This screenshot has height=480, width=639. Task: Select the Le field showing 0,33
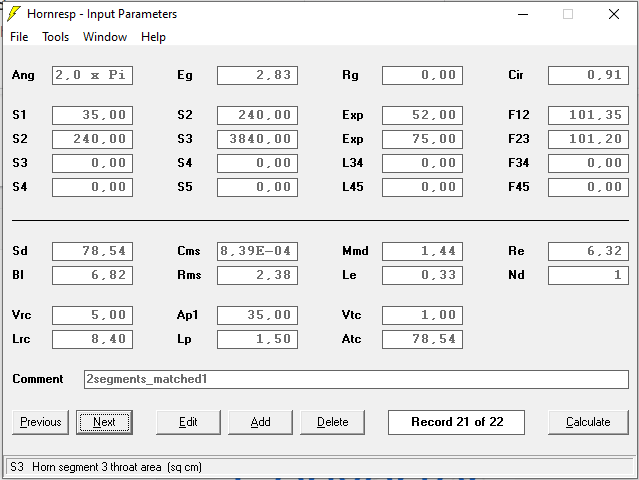[422, 275]
